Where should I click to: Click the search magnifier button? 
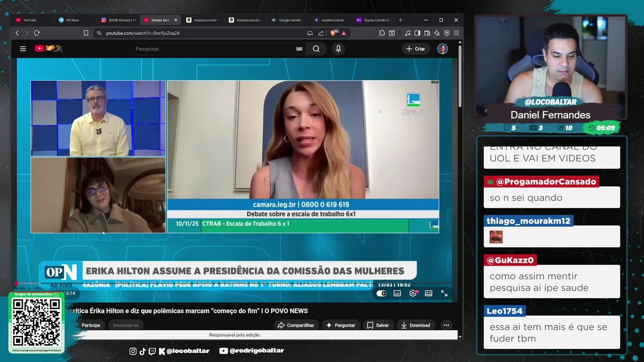coord(316,49)
